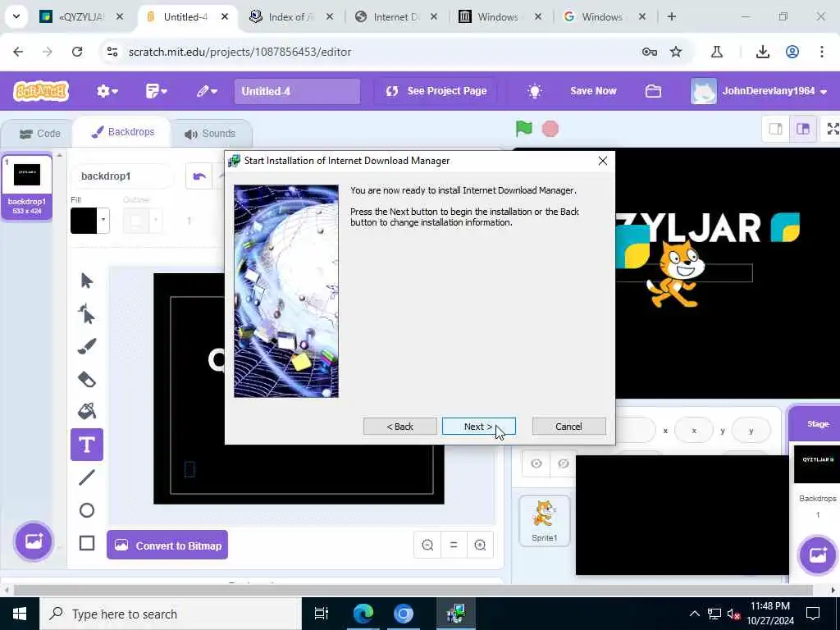Click the red stop button
This screenshot has width=840, height=630.
(550, 129)
